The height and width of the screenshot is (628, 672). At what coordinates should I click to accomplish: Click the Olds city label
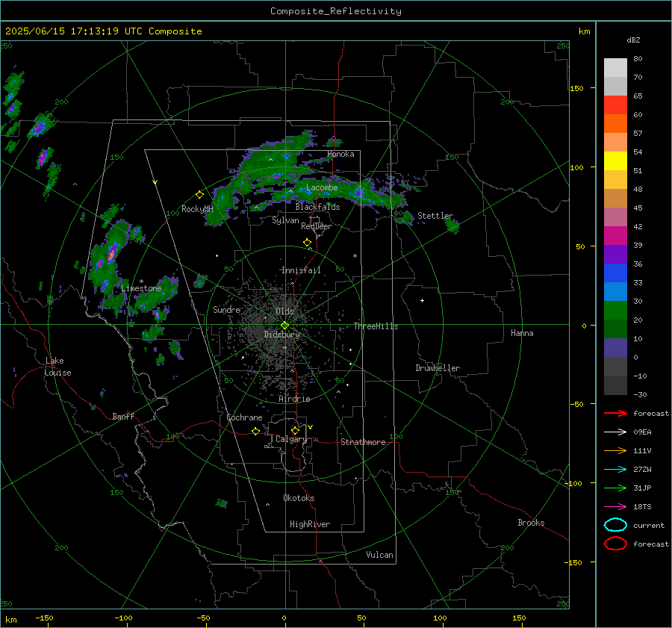pos(284,311)
